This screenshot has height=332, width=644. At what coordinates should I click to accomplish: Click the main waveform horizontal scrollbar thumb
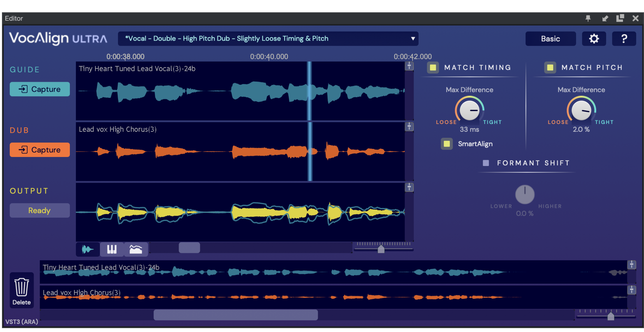point(189,248)
